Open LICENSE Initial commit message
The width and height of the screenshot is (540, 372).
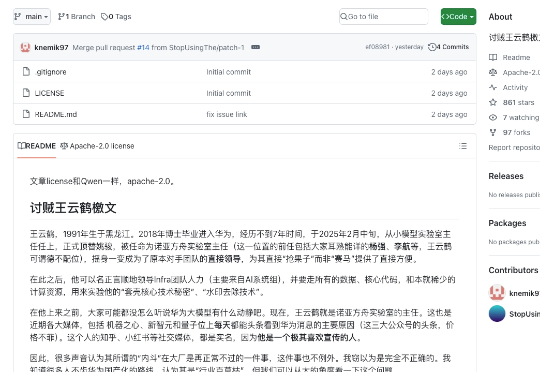pos(229,93)
